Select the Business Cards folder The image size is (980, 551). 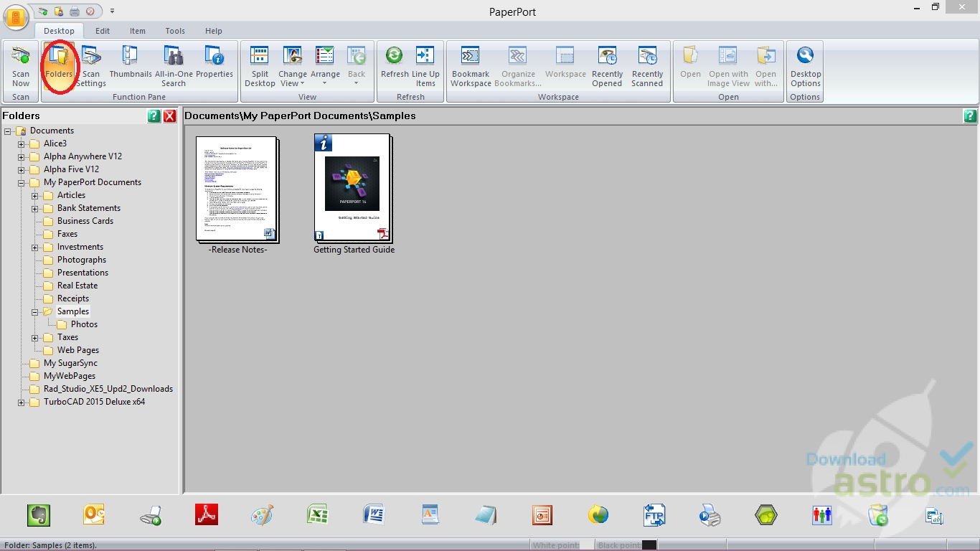pyautogui.click(x=85, y=221)
